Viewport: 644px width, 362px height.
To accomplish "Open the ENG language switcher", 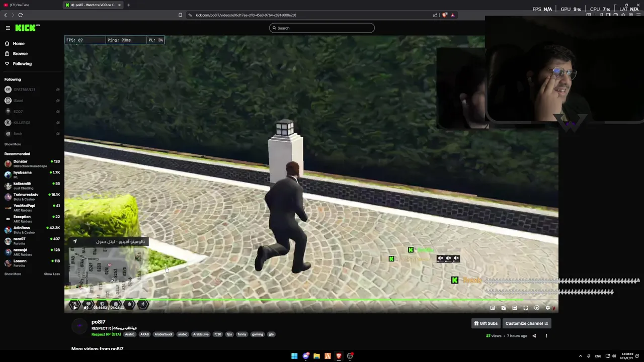I will 598,356.
